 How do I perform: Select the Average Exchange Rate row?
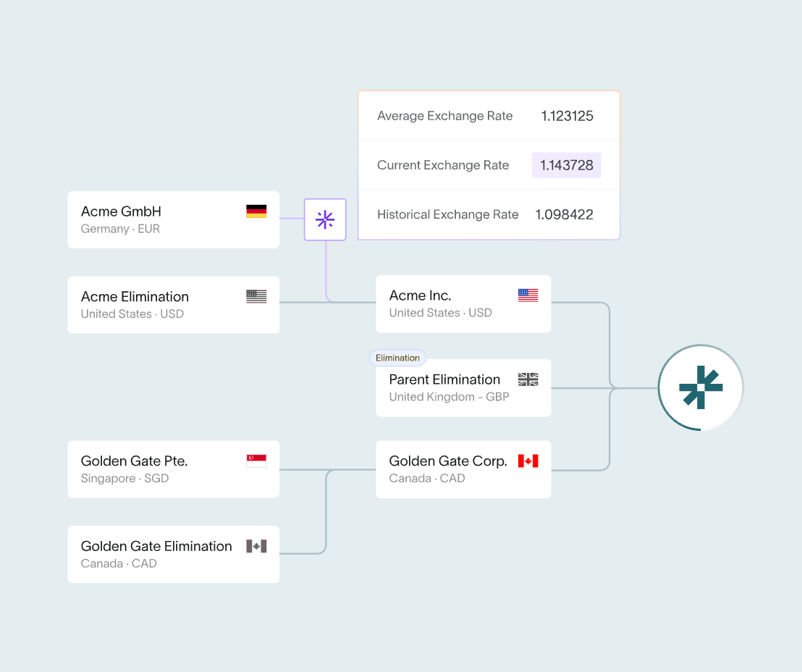click(489, 116)
